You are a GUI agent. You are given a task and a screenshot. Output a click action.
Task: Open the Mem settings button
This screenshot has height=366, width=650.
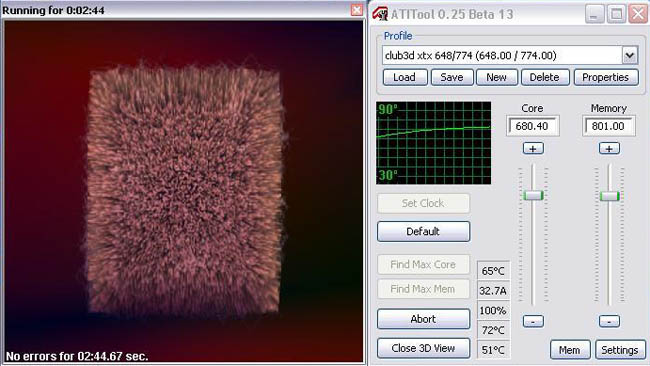(570, 350)
